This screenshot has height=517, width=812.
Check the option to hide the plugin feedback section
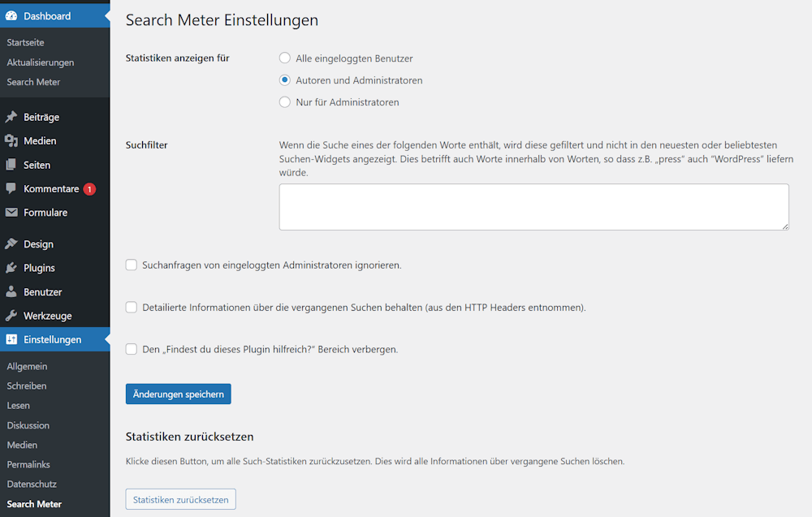(x=131, y=349)
